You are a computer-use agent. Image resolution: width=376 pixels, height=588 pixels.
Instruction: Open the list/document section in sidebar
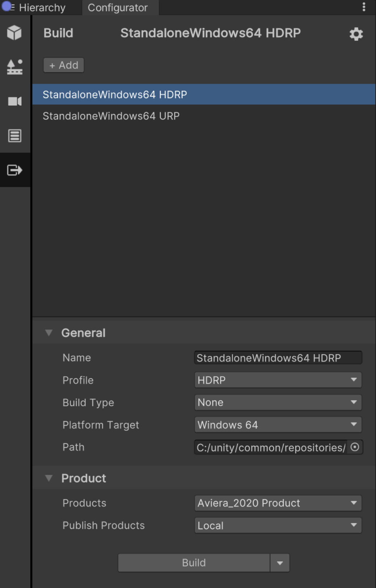[x=14, y=136]
